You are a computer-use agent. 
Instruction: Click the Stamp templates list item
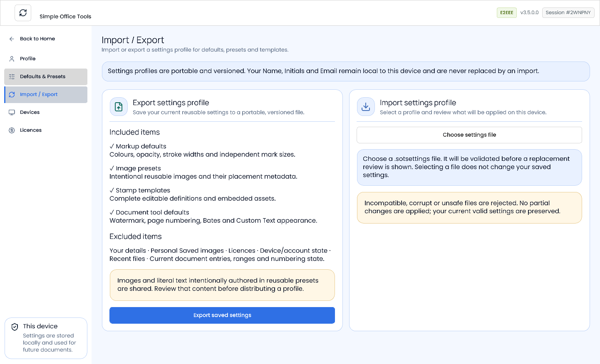tap(193, 194)
